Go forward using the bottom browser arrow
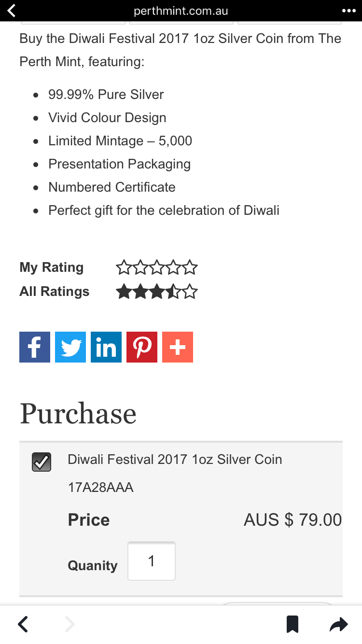 click(70, 624)
